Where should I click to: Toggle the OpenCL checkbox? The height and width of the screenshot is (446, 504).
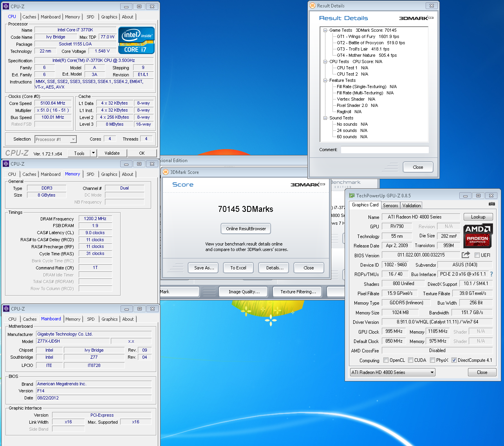click(x=386, y=360)
